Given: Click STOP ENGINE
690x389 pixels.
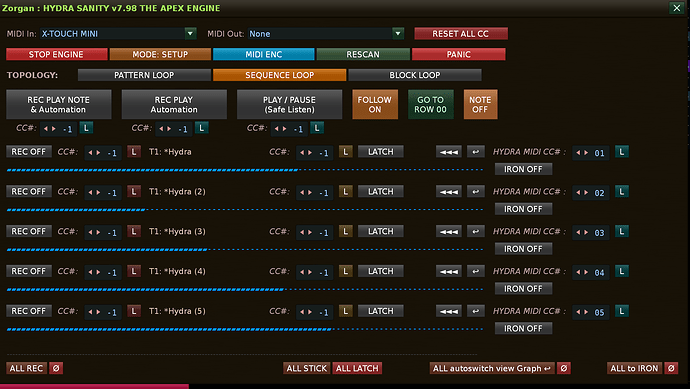Looking at the screenshot, I should pos(56,54).
